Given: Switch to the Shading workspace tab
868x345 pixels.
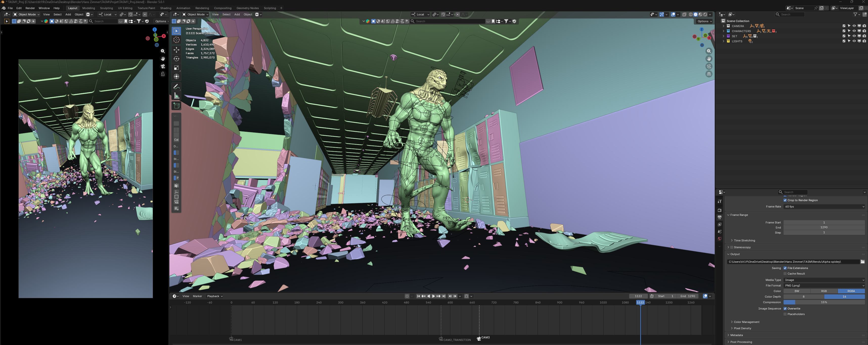Looking at the screenshot, I should tap(166, 8).
